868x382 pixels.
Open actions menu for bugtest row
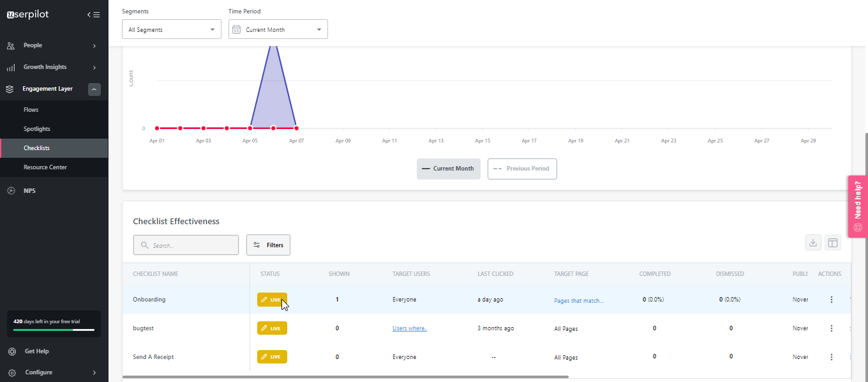point(831,328)
